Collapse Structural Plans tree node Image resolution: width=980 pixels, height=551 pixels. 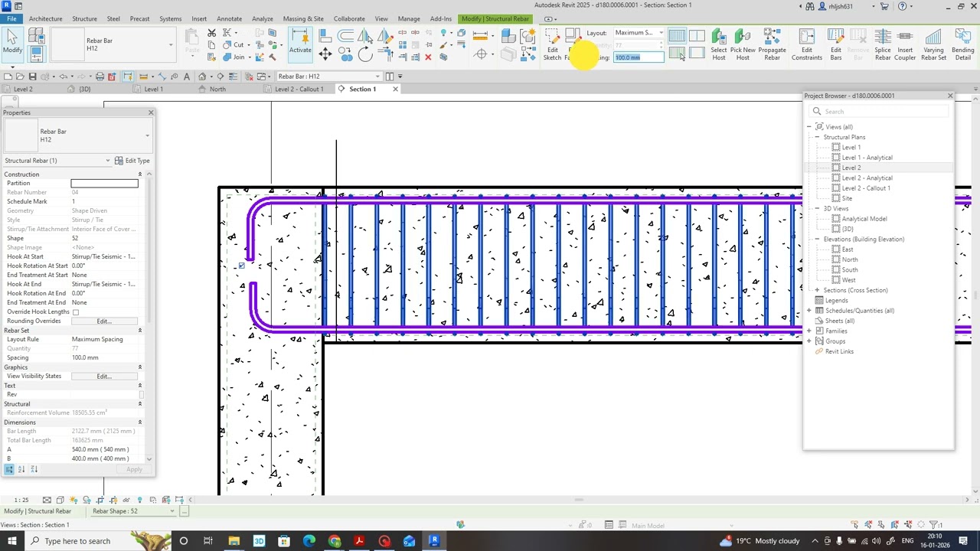[x=817, y=137]
